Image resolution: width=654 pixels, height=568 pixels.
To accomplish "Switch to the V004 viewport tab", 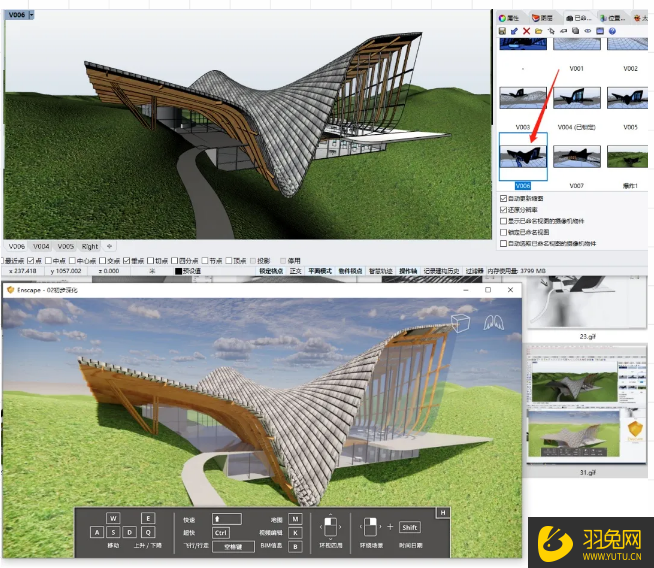I will (x=41, y=245).
